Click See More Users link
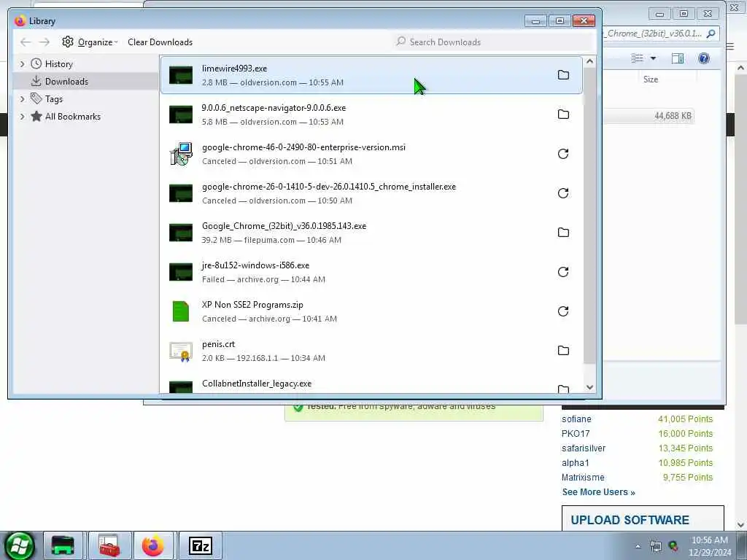The image size is (747, 560). click(x=598, y=492)
